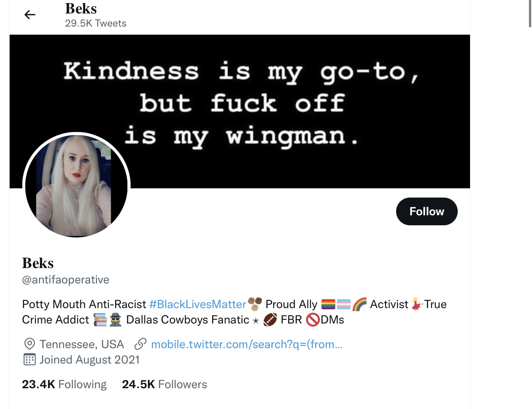Click the rainbow pride flag emoji in bio
This screenshot has width=532, height=409.
coord(328,305)
